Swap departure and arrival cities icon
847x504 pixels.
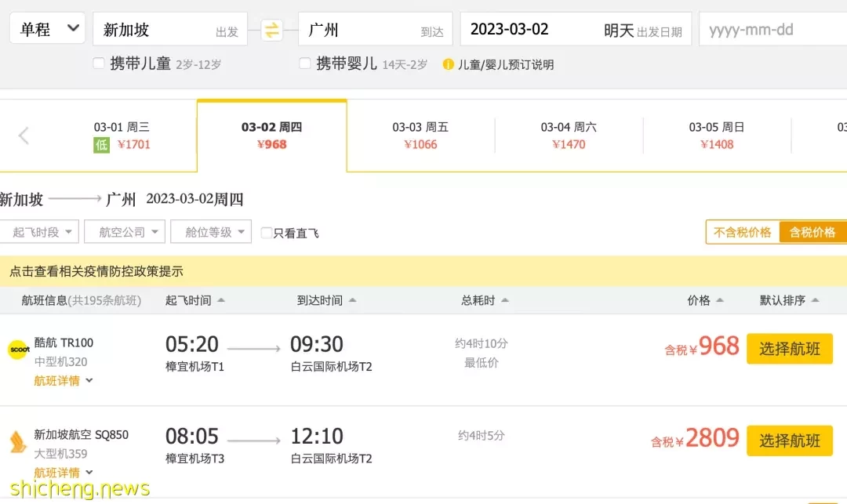point(271,30)
